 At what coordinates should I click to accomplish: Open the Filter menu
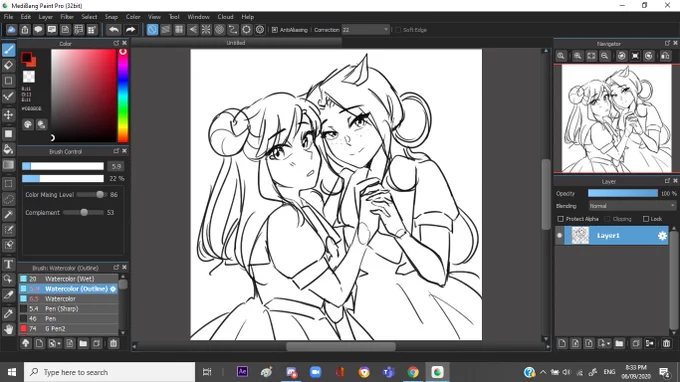click(67, 17)
